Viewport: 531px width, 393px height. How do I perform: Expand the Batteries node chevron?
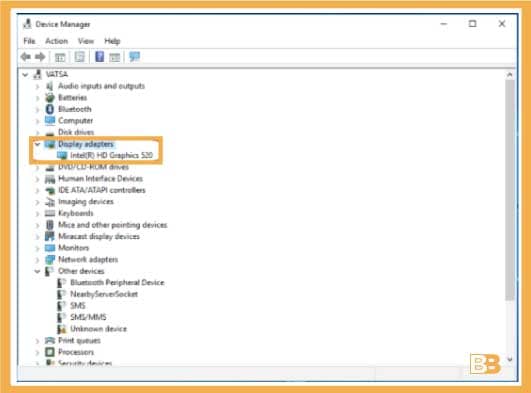tap(37, 98)
